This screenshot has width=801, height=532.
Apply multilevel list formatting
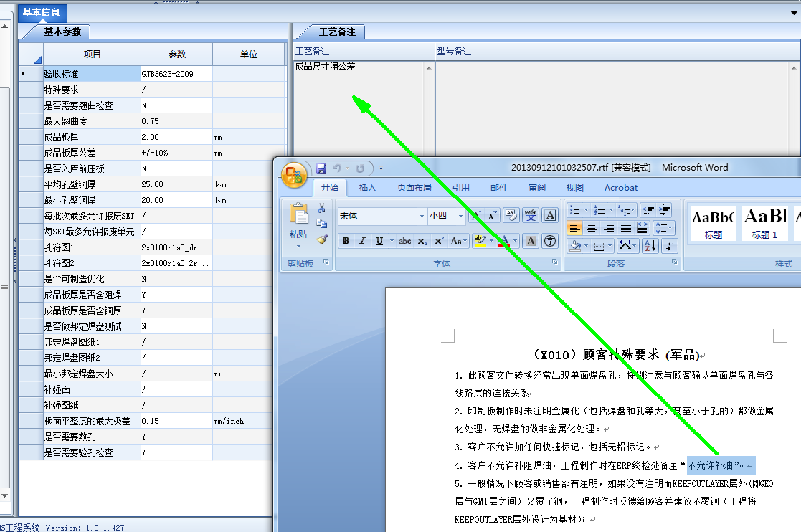tap(623, 209)
